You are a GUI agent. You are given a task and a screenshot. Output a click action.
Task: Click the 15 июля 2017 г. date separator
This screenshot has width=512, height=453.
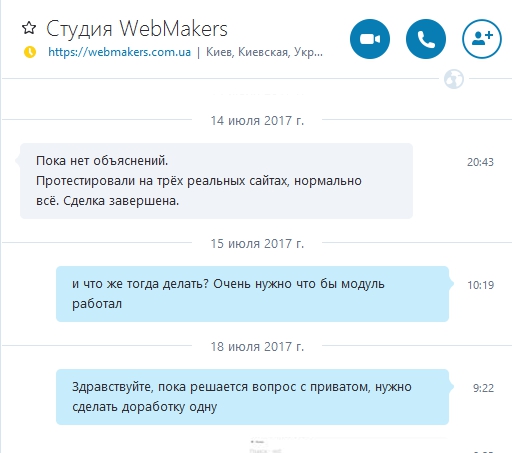[x=257, y=243]
